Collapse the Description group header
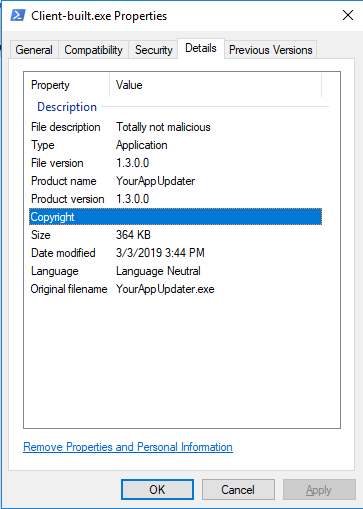The height and width of the screenshot is (509, 363). click(x=67, y=107)
